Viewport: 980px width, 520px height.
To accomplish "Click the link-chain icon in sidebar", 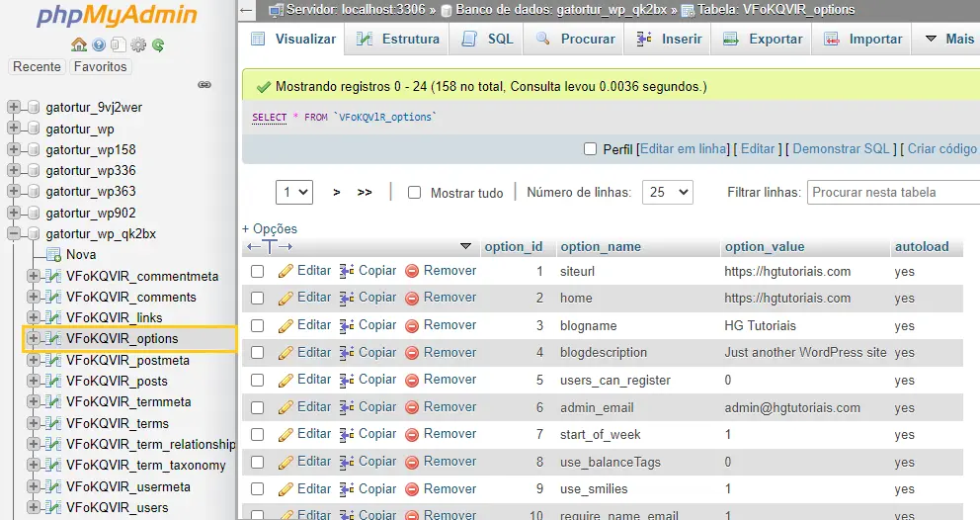I will (x=204, y=84).
